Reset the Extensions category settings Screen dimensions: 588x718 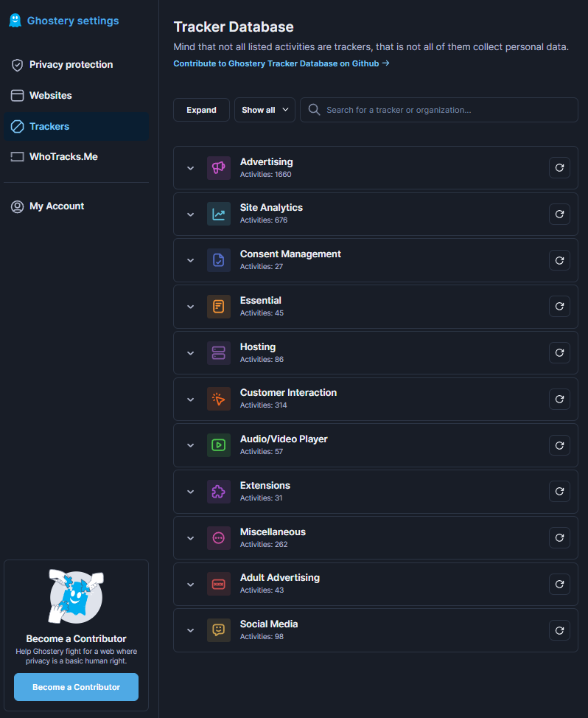[x=559, y=492]
